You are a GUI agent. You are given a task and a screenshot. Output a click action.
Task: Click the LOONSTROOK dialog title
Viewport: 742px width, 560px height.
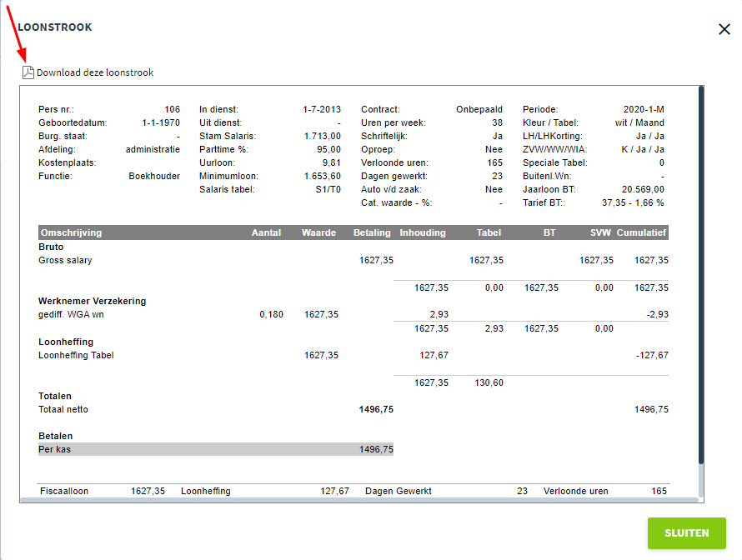tap(55, 27)
